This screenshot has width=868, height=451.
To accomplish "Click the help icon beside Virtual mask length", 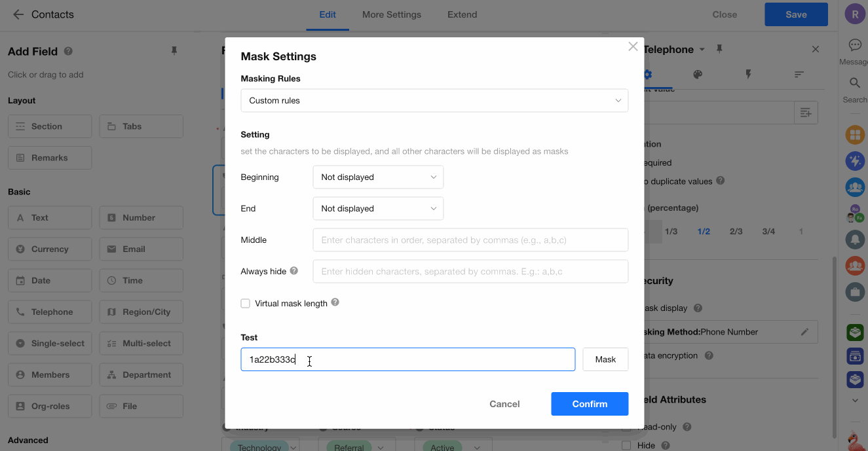I will [x=335, y=302].
